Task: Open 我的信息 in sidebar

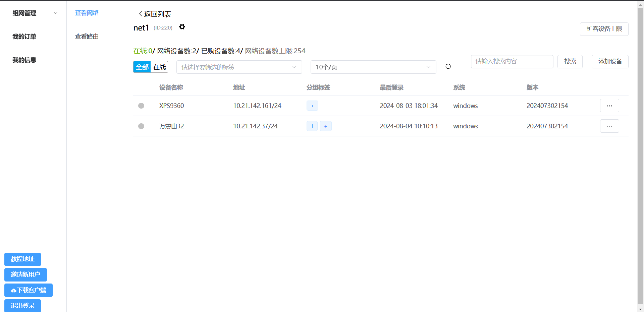Action: [24, 60]
